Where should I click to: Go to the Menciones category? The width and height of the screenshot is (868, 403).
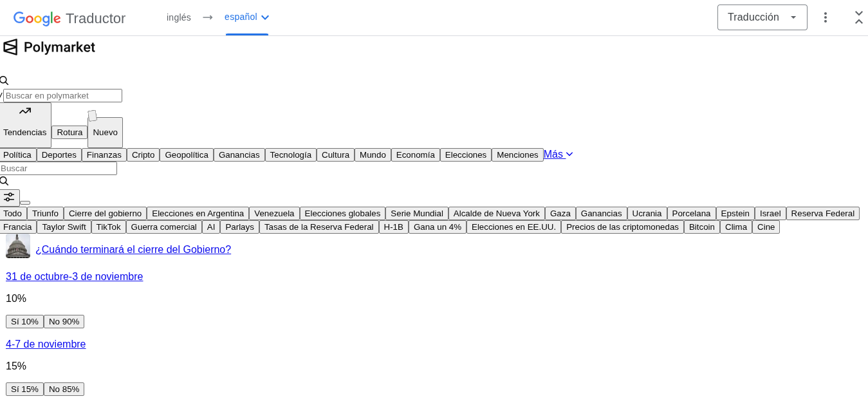tap(517, 155)
